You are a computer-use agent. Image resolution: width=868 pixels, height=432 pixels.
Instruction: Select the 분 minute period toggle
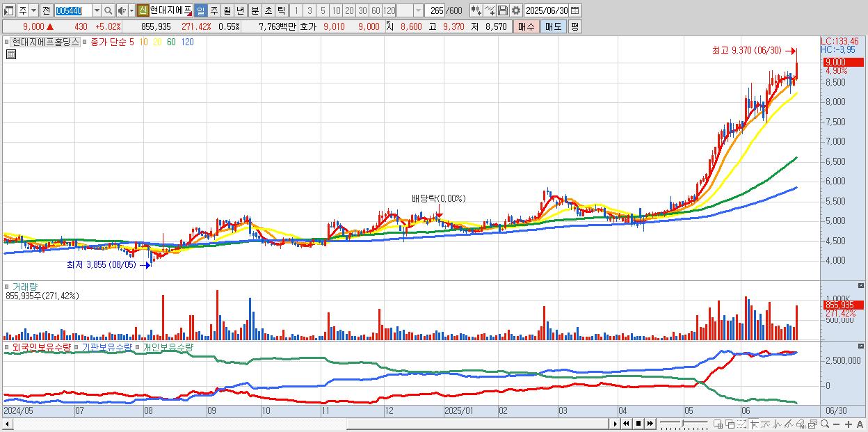[255, 10]
